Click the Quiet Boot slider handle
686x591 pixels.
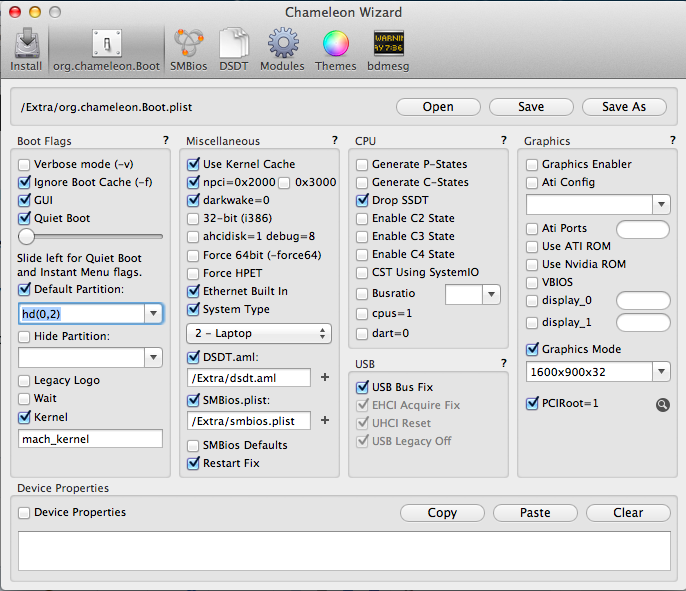27,237
